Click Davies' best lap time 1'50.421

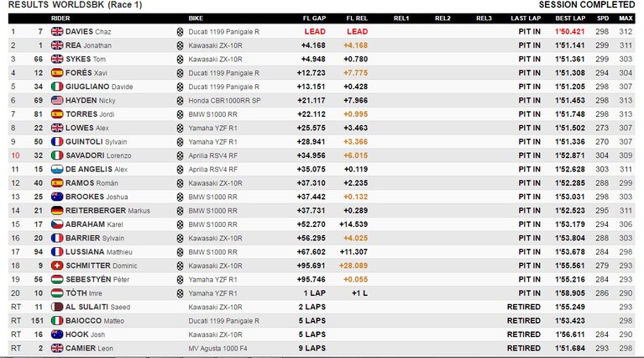[569, 32]
